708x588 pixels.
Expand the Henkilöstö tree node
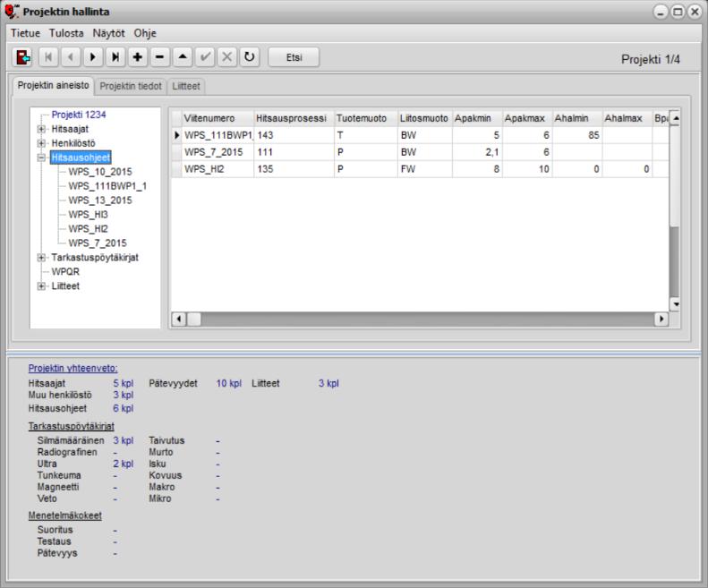tap(41, 143)
